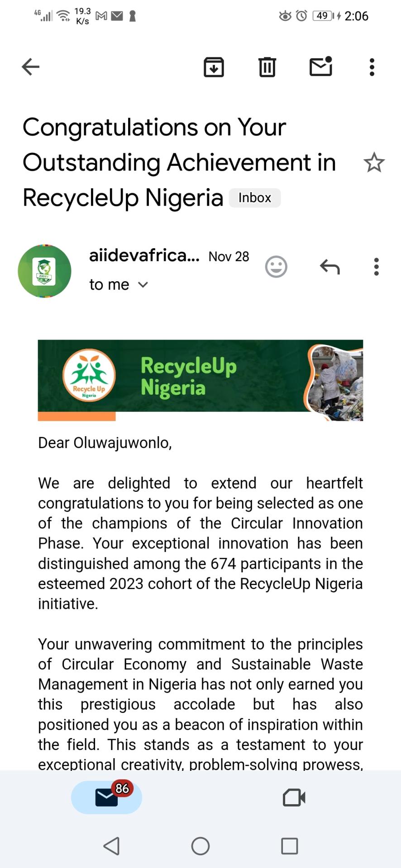Tap the Inbox label chip
The height and width of the screenshot is (868, 401).
click(x=254, y=198)
